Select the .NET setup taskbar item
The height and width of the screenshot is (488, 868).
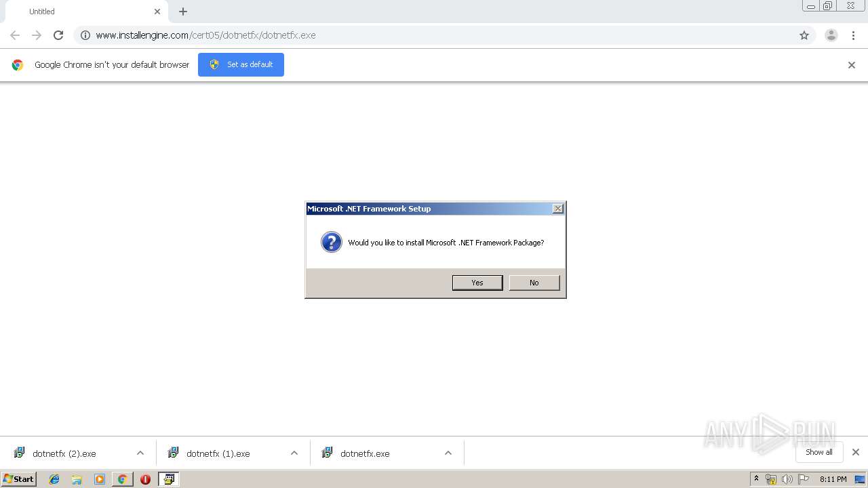tap(168, 479)
